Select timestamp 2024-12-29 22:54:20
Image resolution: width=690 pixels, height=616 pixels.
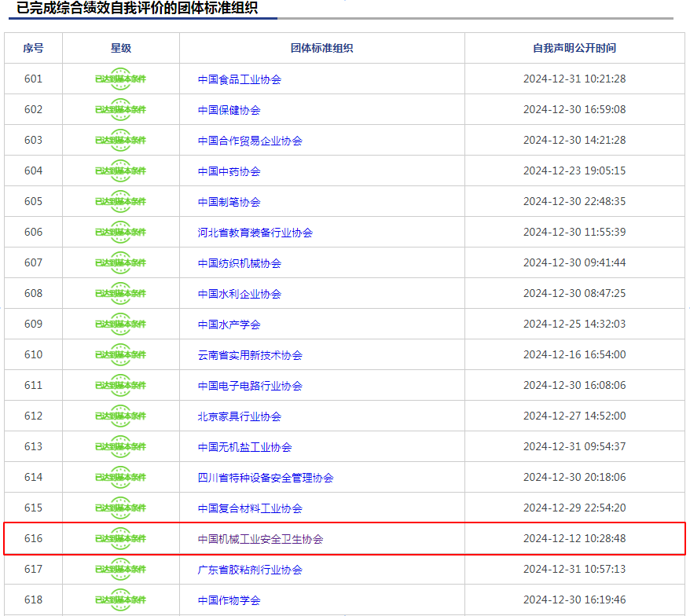tap(574, 508)
